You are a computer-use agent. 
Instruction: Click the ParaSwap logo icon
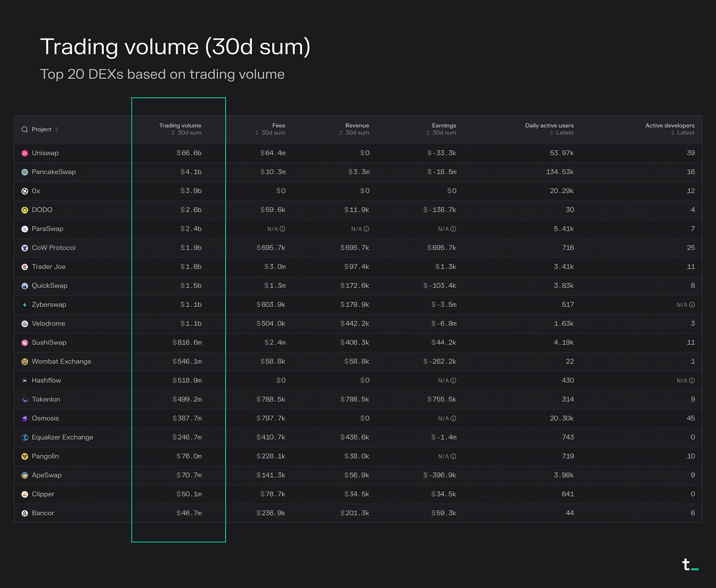pyautogui.click(x=25, y=229)
